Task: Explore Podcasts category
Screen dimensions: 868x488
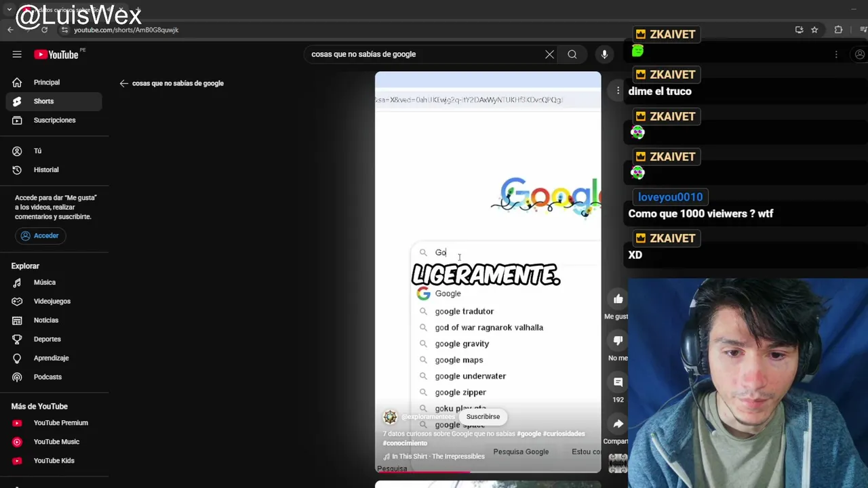Action: [54, 377]
